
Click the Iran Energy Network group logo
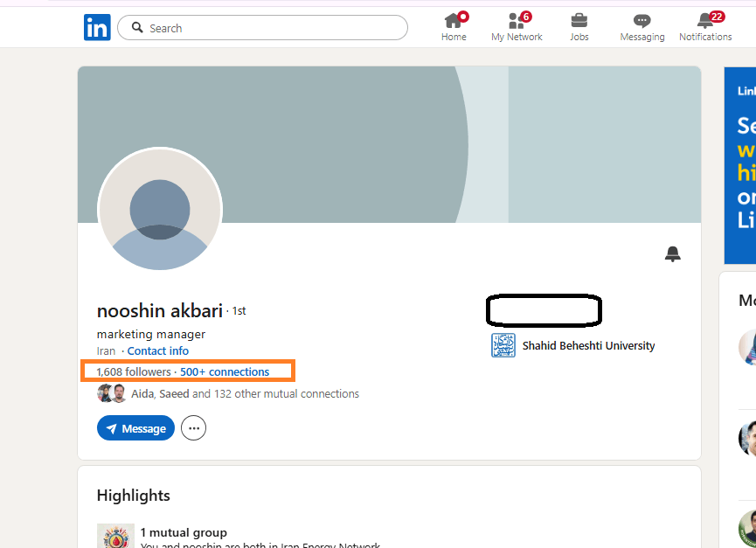pyautogui.click(x=115, y=536)
